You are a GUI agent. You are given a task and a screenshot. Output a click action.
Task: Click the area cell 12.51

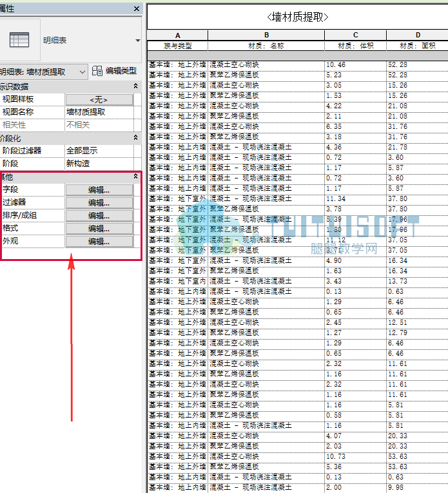click(x=418, y=323)
